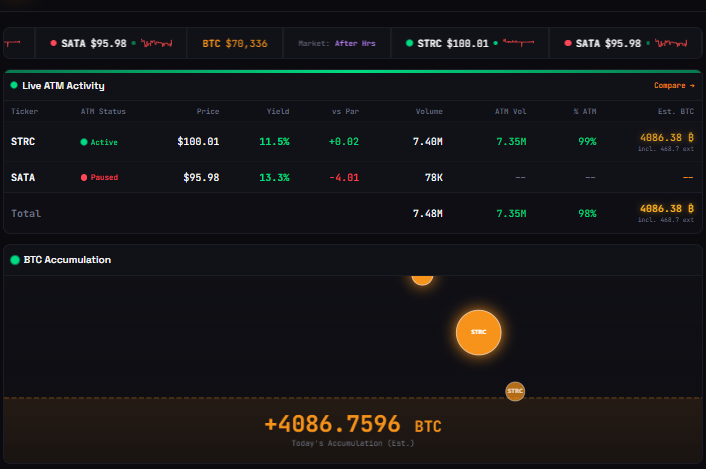Click sparkline chart beside last SATA ticker
The image size is (706, 469).
(671, 43)
